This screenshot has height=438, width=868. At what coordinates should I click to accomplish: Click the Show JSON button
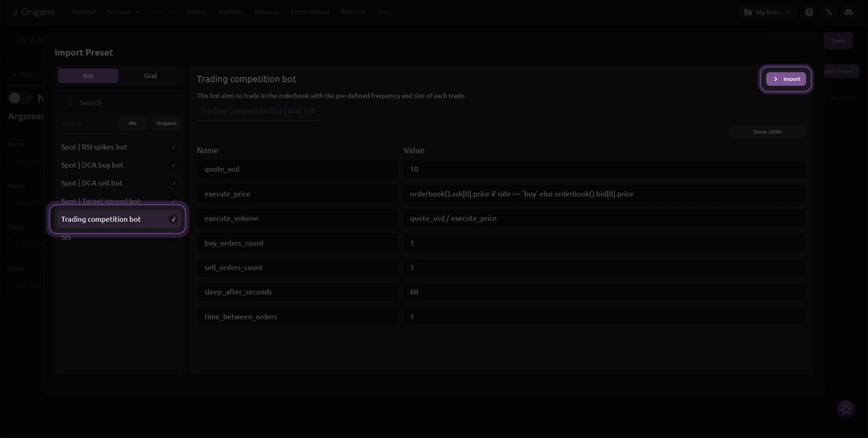(767, 132)
